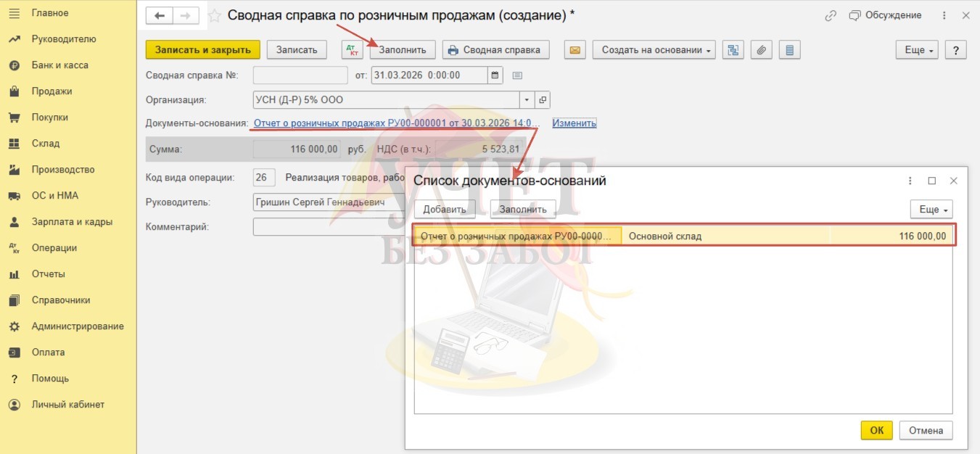
Task: Click the paperclip attachments icon
Action: click(761, 50)
